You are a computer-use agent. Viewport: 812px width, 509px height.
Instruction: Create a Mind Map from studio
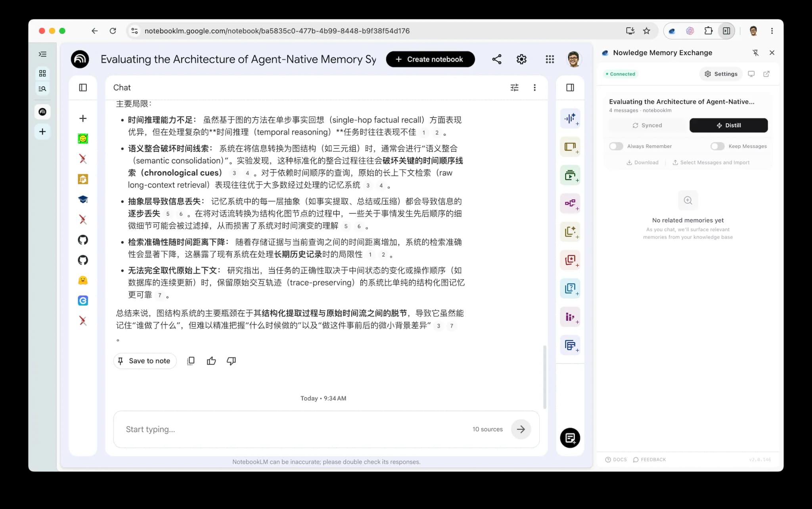coord(570,203)
